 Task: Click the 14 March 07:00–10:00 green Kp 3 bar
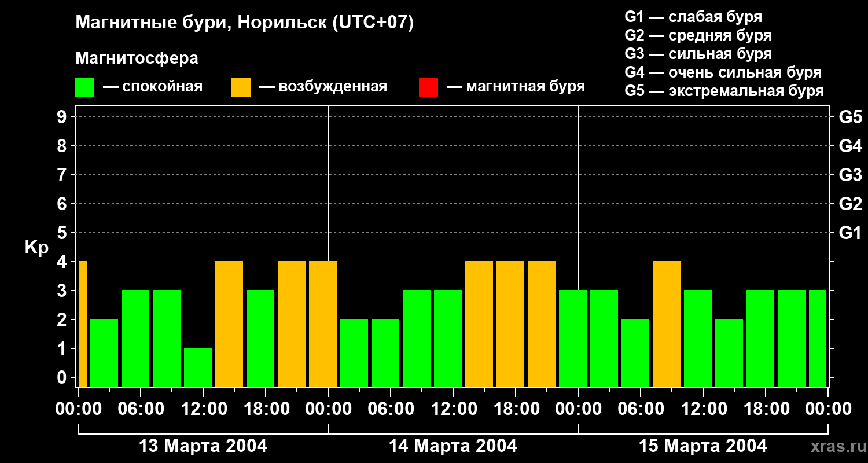click(417, 339)
